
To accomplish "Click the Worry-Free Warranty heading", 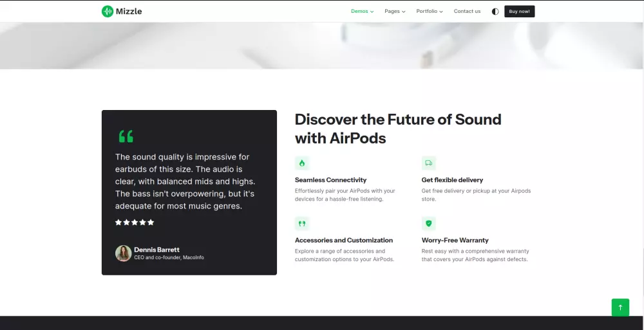I will tap(455, 240).
